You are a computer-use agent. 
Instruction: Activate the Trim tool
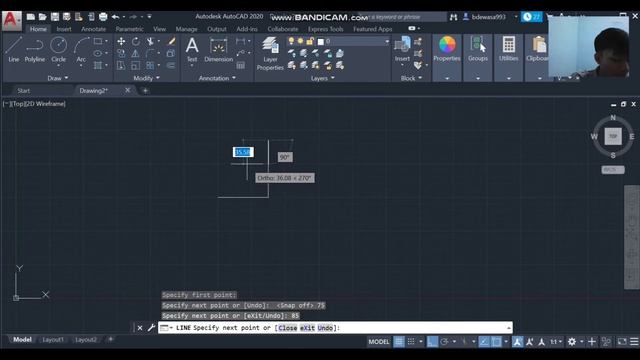click(150, 41)
